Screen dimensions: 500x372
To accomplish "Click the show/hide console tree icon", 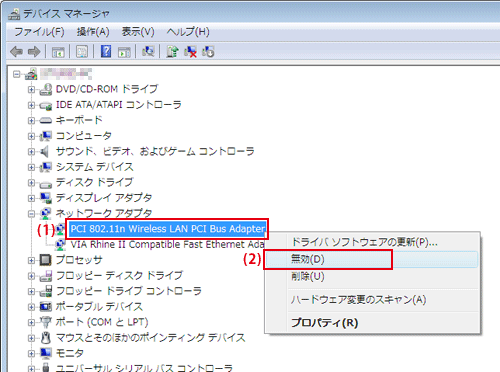I will coord(58,52).
